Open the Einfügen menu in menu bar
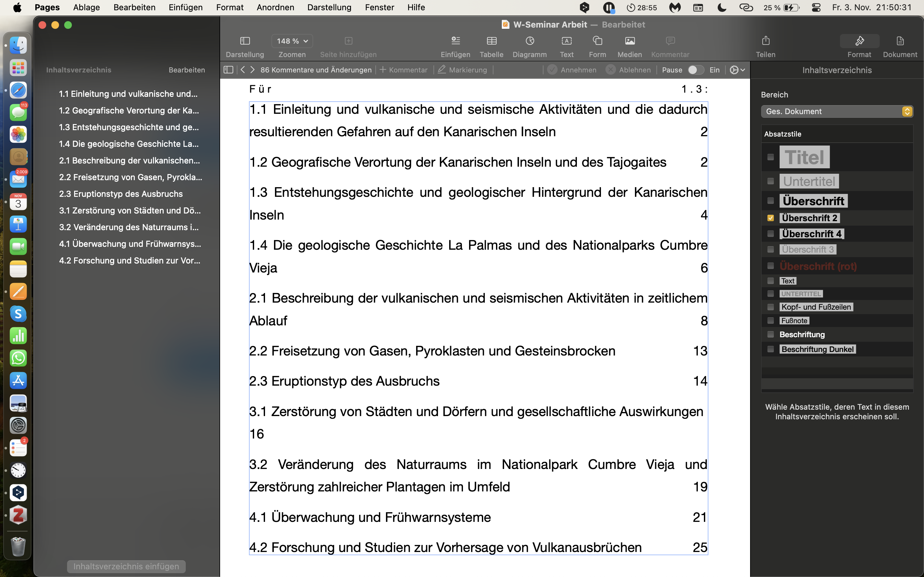The width and height of the screenshot is (924, 577). (x=185, y=7)
